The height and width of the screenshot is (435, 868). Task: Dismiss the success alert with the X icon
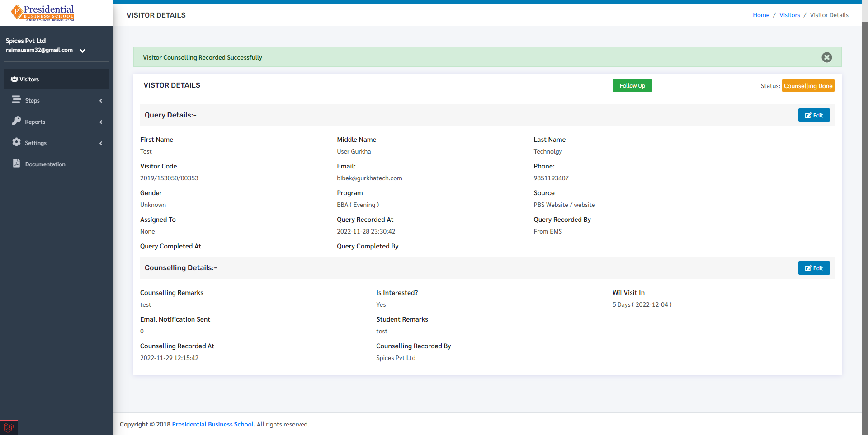[x=827, y=57]
